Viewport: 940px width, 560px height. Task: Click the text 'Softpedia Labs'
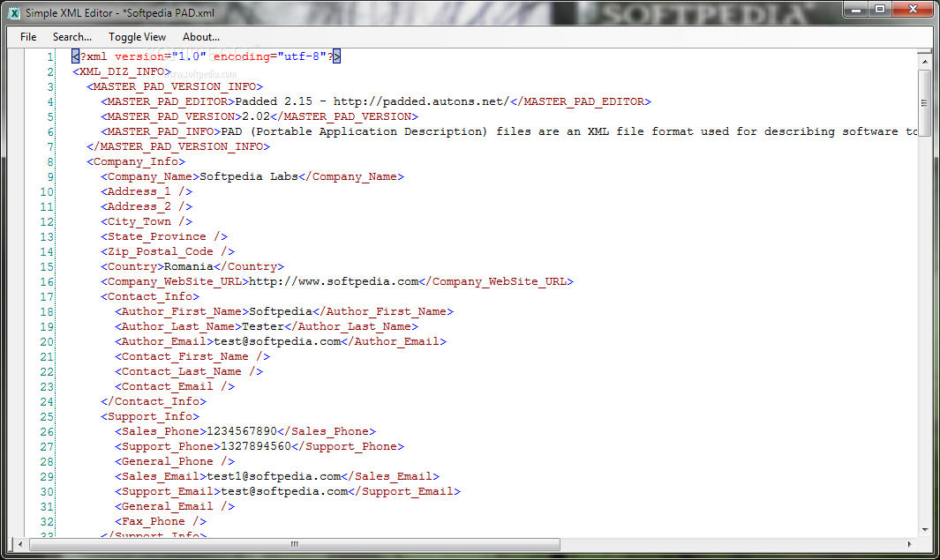[249, 176]
